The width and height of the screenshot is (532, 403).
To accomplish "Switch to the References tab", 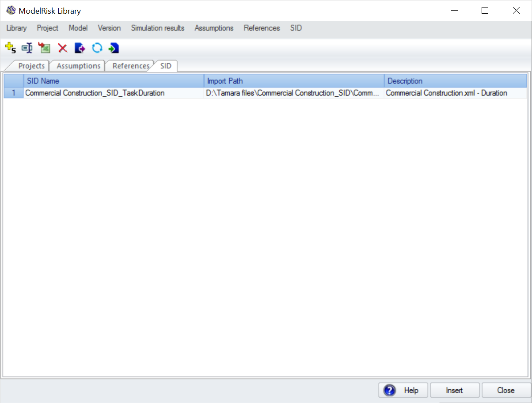I will pyautogui.click(x=130, y=65).
